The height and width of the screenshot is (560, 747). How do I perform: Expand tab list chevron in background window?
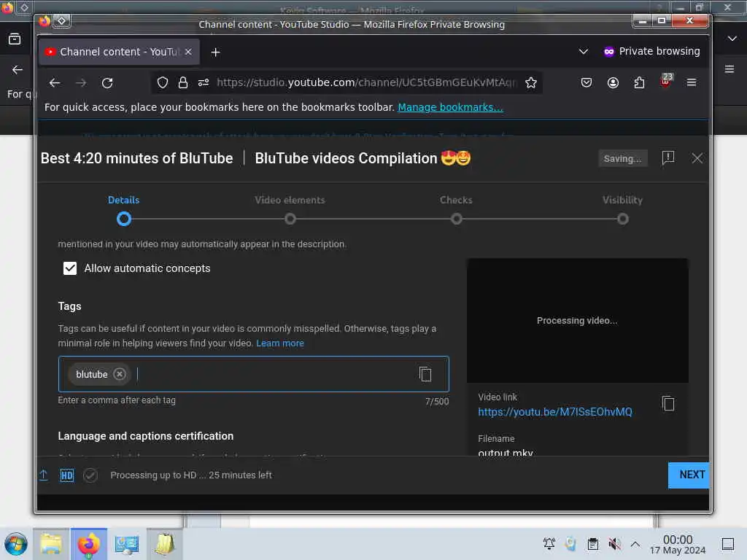tap(732, 39)
